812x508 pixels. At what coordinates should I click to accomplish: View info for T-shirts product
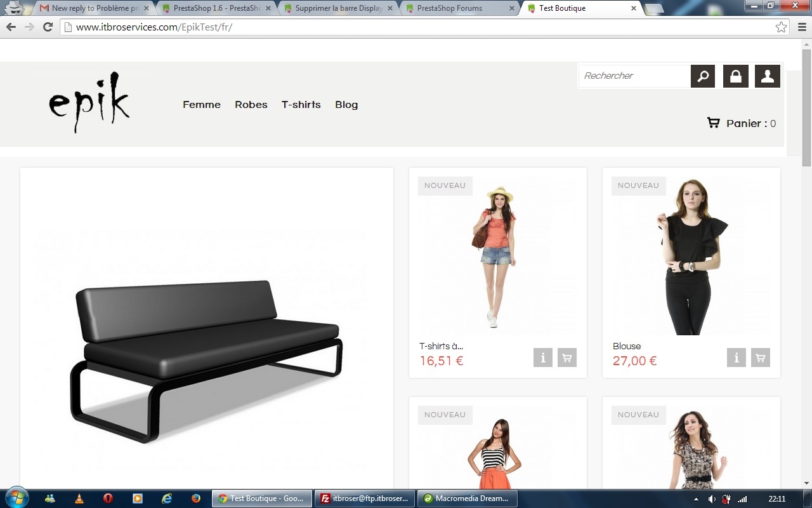point(543,358)
